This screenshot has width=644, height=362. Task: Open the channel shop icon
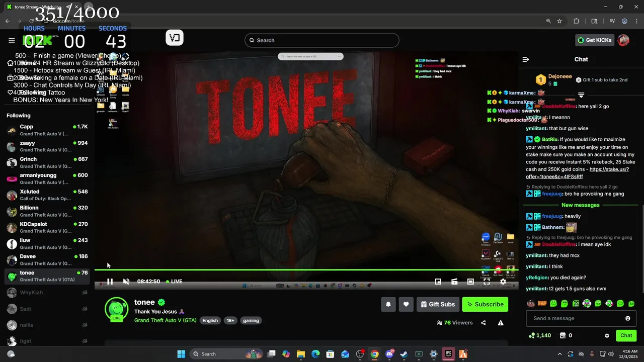pyautogui.click(x=563, y=335)
